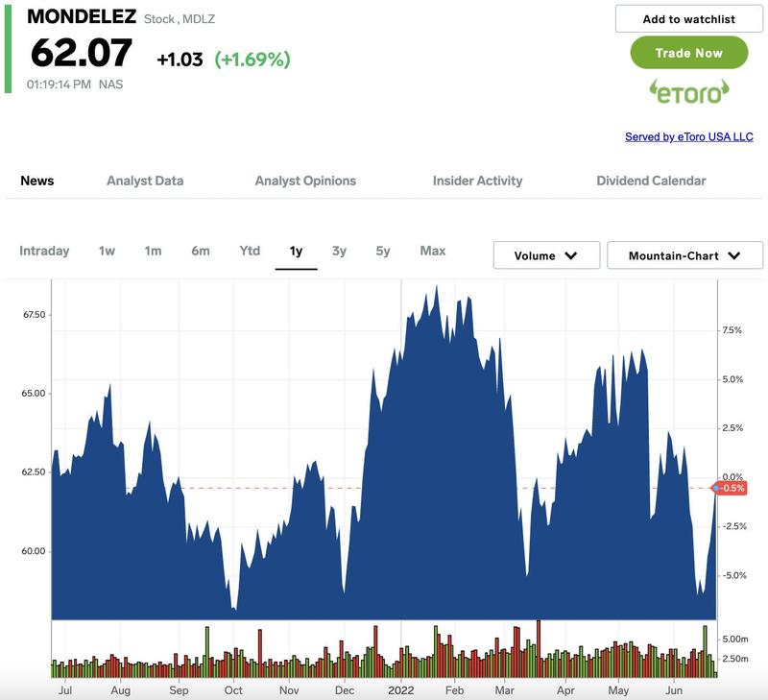
Task: Click the MONDELEZ stock title
Action: pos(82,16)
